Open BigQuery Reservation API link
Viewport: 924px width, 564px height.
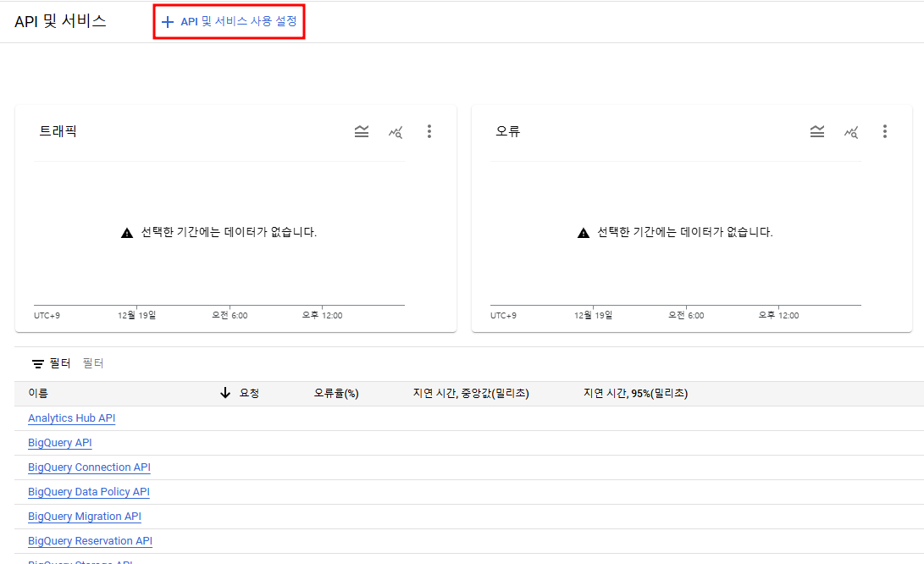coord(90,541)
